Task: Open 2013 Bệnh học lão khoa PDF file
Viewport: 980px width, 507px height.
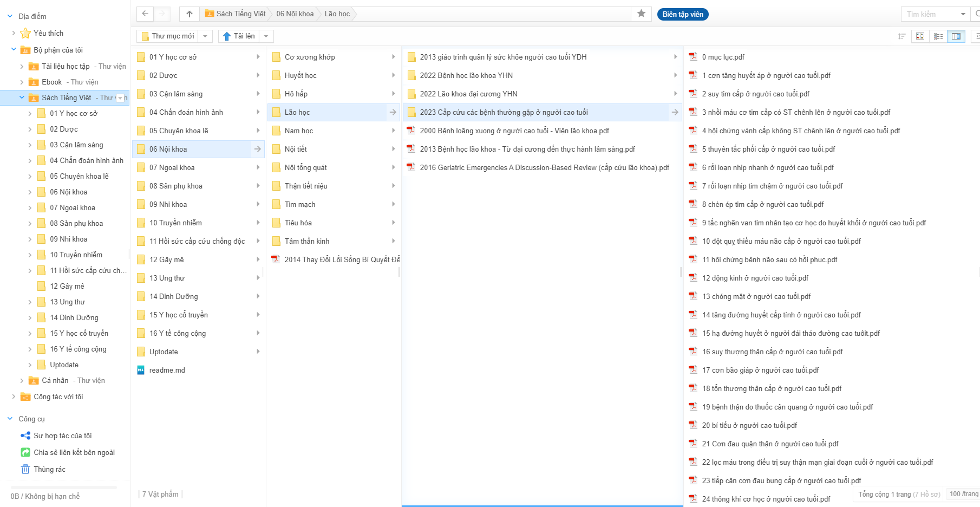Action: [x=542, y=149]
